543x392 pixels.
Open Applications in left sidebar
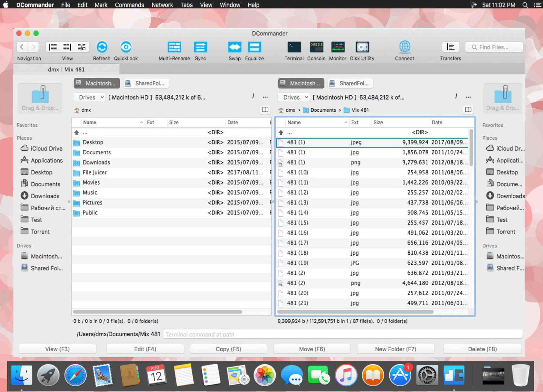coord(42,160)
